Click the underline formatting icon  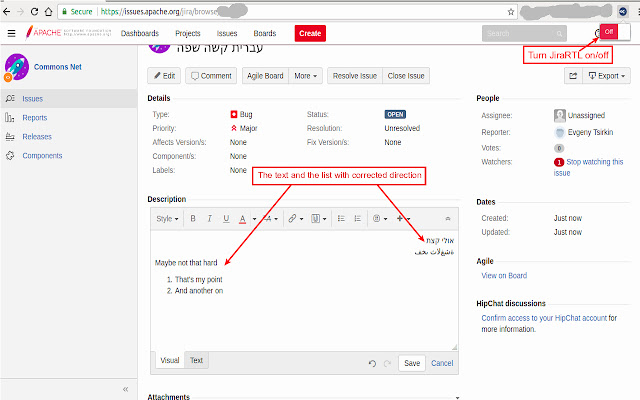coord(227,218)
